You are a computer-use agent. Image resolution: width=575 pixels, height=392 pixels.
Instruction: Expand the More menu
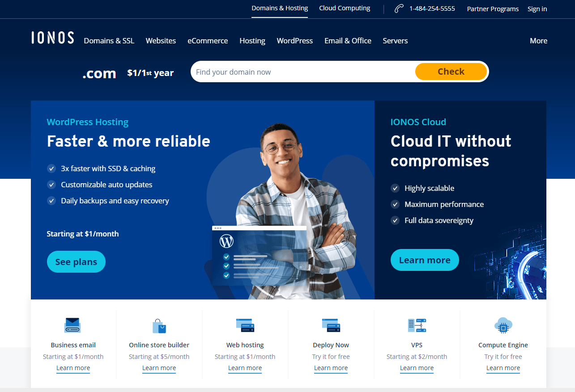(x=539, y=41)
